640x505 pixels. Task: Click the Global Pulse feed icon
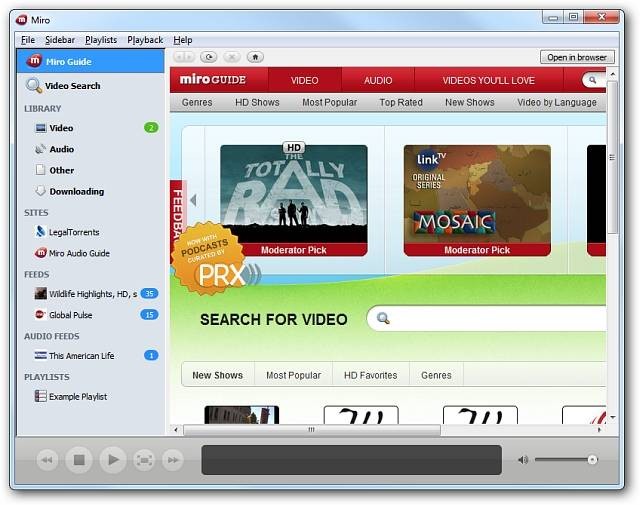click(40, 314)
